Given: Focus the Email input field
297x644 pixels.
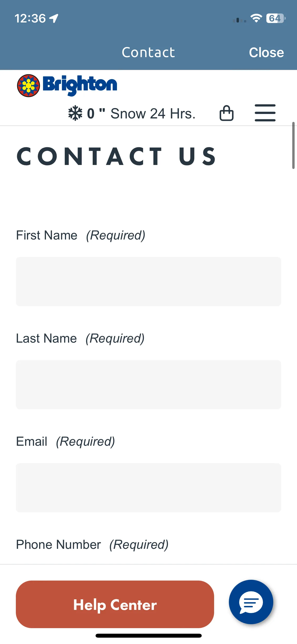Looking at the screenshot, I should point(148,488).
